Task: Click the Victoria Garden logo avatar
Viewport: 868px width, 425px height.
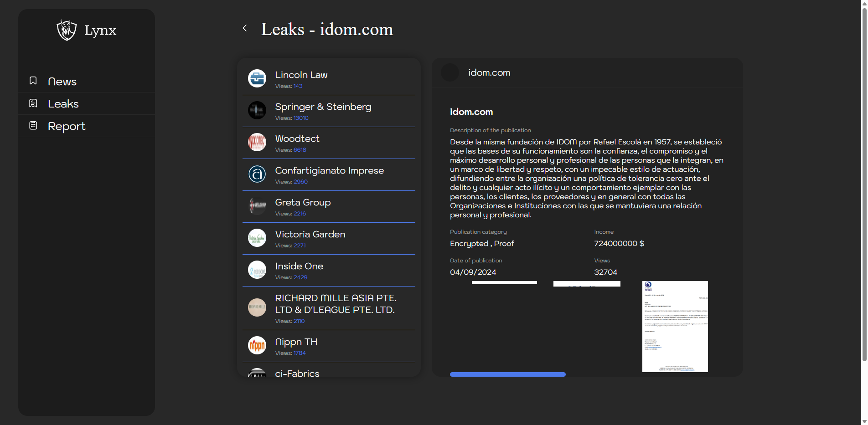Action: pos(257,238)
